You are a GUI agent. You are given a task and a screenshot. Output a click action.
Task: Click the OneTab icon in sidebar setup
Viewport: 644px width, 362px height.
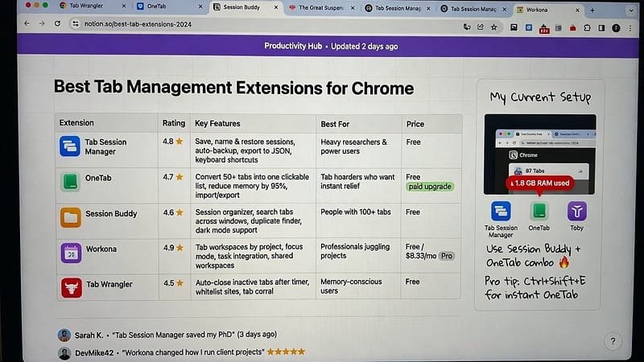pos(539,211)
